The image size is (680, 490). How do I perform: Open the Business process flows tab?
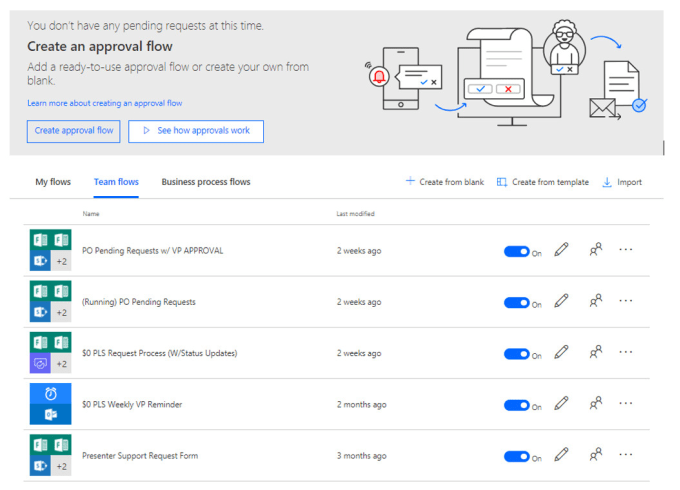coord(206,182)
